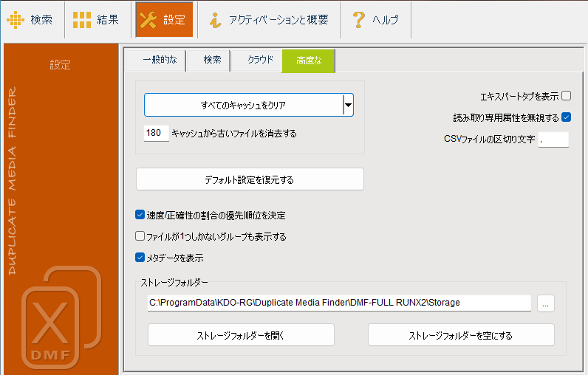Viewport: 588px width, 375px height.
Task: Switch to the 検索 settings tab
Action: (x=208, y=60)
